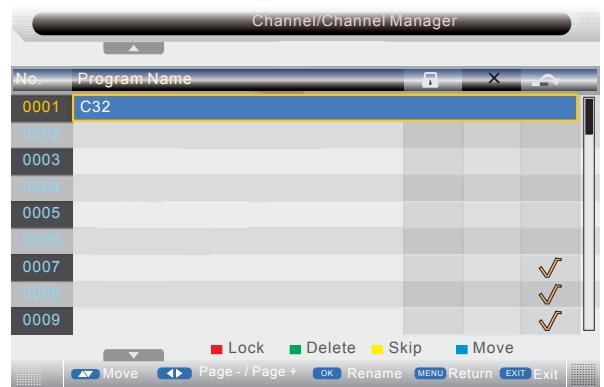Screen dimensions: 604x387
Task: Select channel number 0003
Action: (42, 160)
